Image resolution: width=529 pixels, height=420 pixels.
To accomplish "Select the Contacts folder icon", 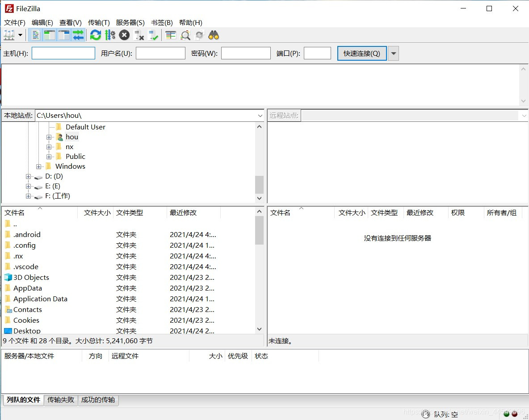I will [x=8, y=309].
